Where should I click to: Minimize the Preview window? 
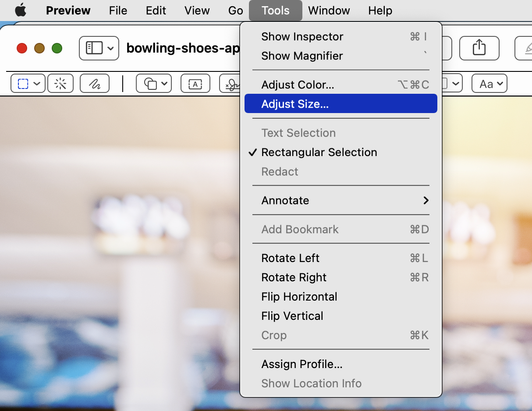click(39, 48)
